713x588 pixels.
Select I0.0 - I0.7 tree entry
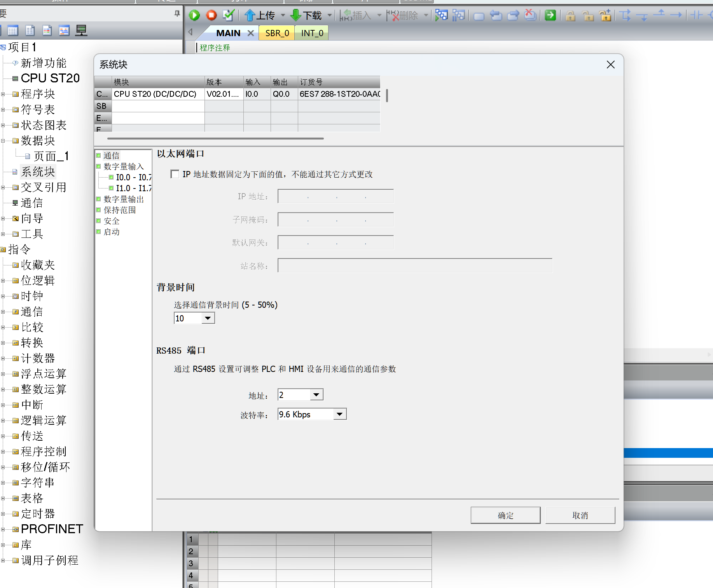134,177
